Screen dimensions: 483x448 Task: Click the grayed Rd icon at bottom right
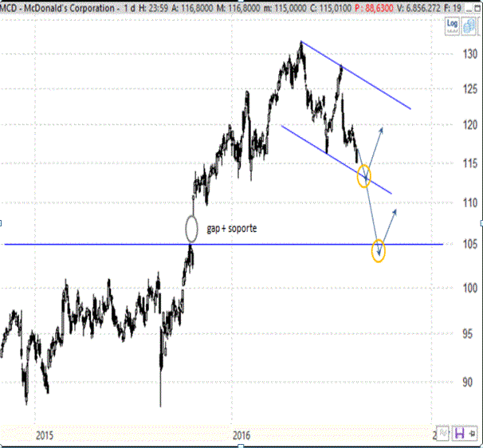[443, 433]
